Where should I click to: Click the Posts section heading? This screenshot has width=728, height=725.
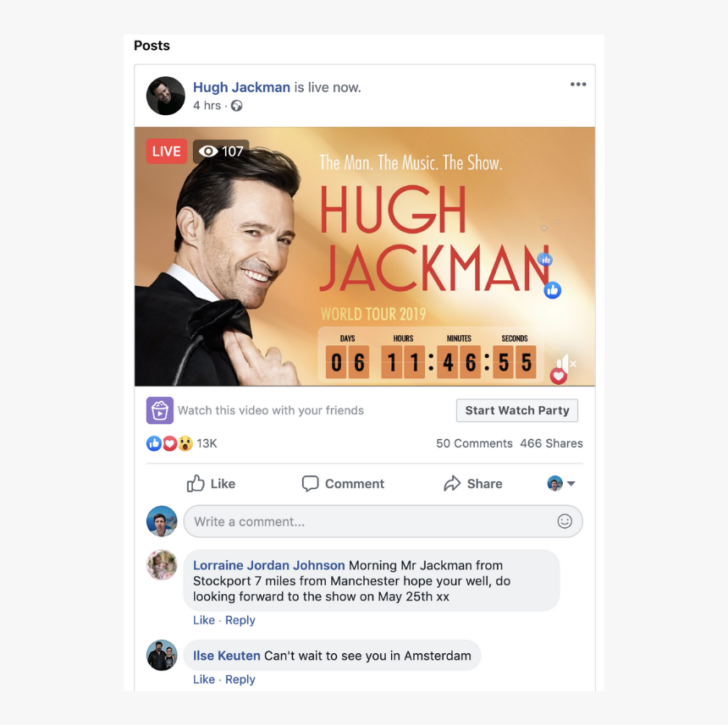tap(152, 46)
